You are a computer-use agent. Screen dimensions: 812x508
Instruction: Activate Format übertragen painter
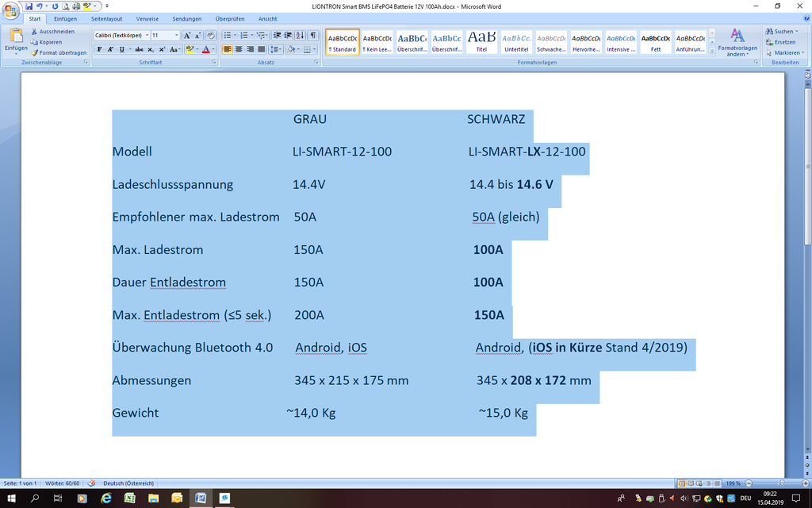tap(59, 52)
